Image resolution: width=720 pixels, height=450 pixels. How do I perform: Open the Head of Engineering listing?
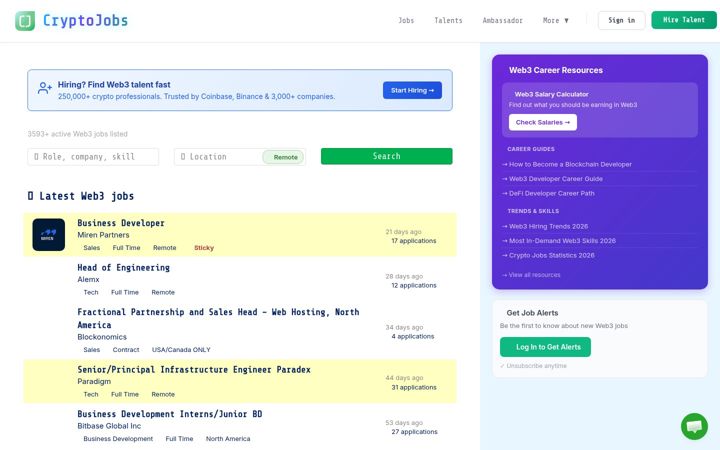(x=124, y=268)
